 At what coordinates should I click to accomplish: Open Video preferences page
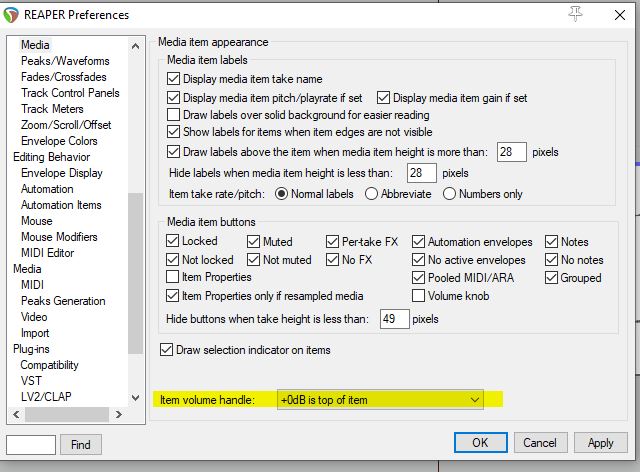[x=34, y=317]
